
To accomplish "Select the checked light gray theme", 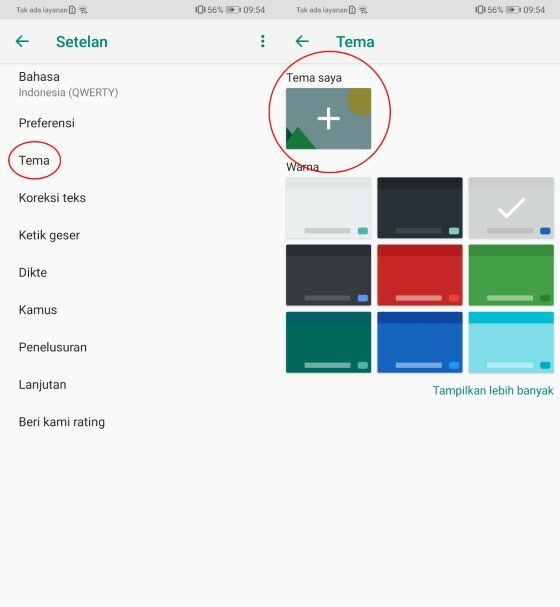I will click(x=511, y=208).
